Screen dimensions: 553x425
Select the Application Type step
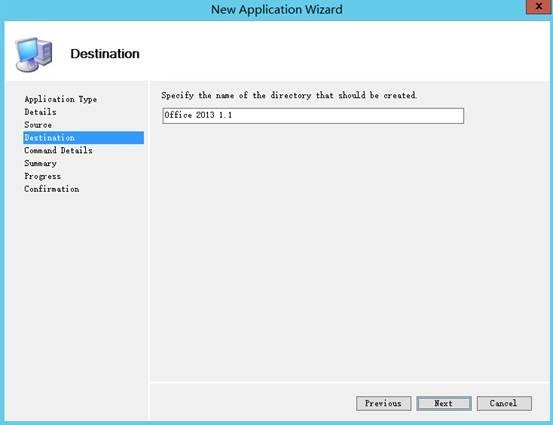60,99
